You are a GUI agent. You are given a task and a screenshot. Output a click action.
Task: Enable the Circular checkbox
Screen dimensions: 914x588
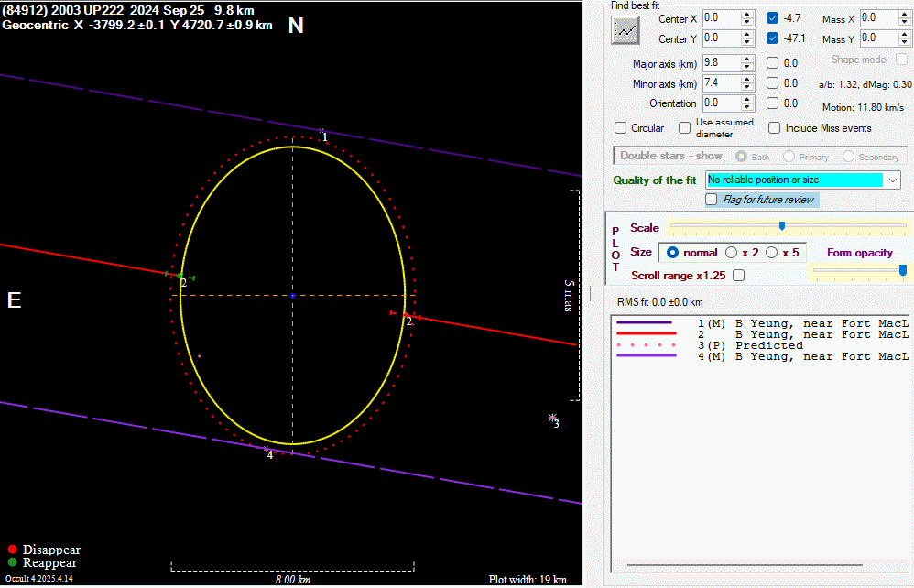621,128
